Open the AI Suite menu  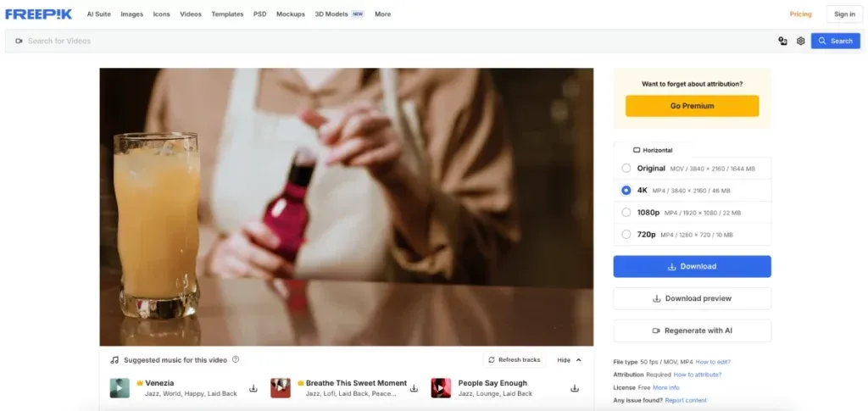[x=98, y=14]
